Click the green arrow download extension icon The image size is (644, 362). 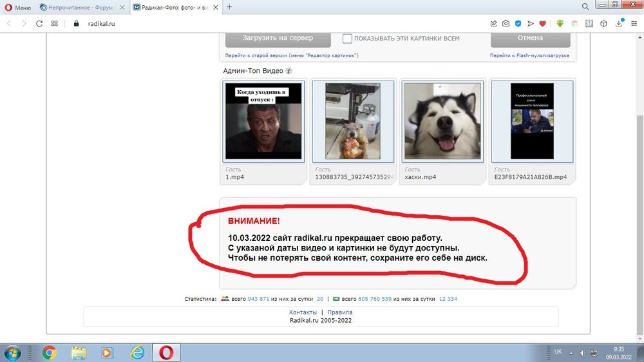[560, 23]
